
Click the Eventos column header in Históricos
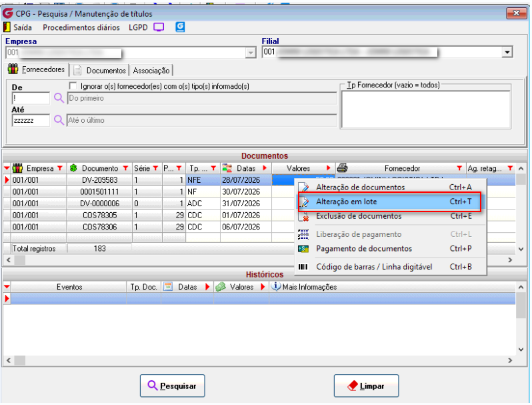click(69, 287)
